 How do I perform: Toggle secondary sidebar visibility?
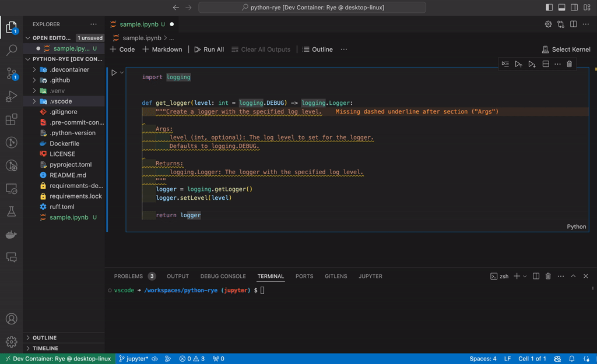point(574,7)
